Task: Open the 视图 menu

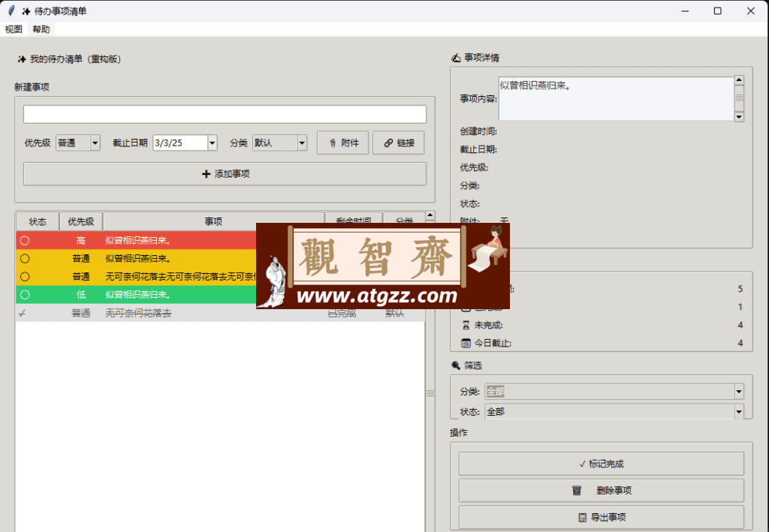Action: (14, 29)
